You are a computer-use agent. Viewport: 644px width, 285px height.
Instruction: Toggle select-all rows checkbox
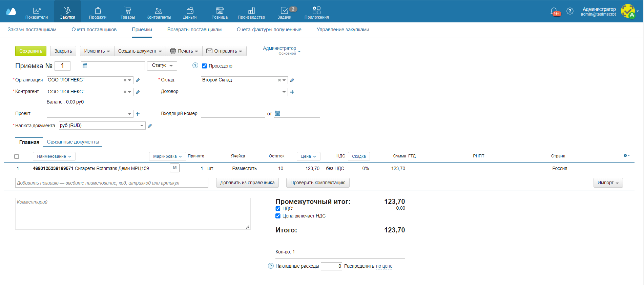pos(17,156)
